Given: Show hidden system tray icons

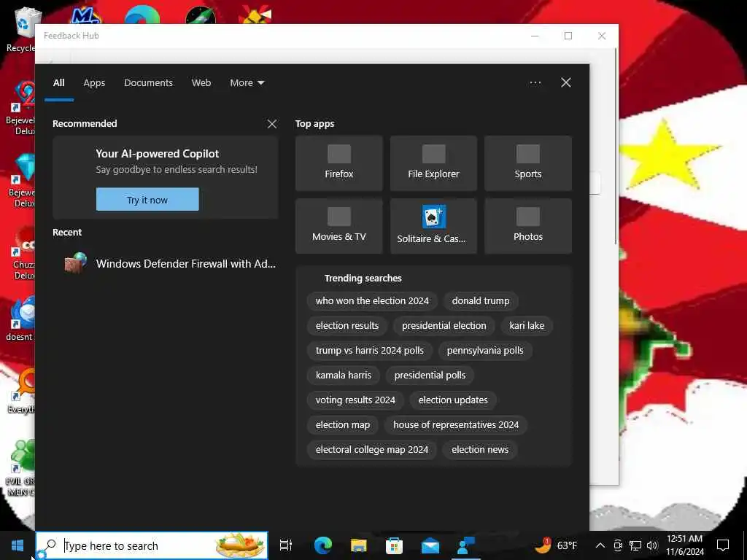Looking at the screenshot, I should tap(600, 545).
